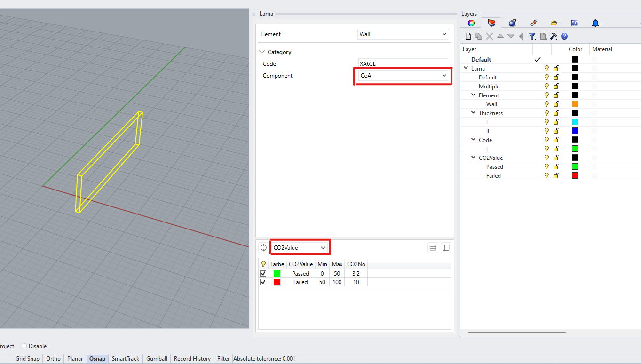Open the CO2Value selector dropdown

pyautogui.click(x=300, y=247)
